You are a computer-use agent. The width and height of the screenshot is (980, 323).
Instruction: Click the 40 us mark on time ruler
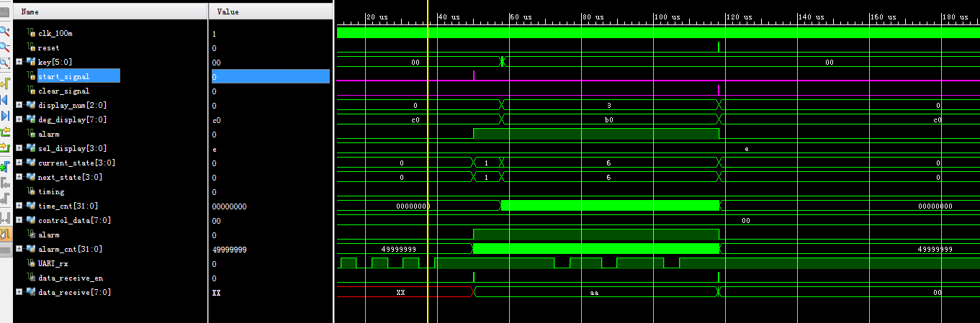449,17
